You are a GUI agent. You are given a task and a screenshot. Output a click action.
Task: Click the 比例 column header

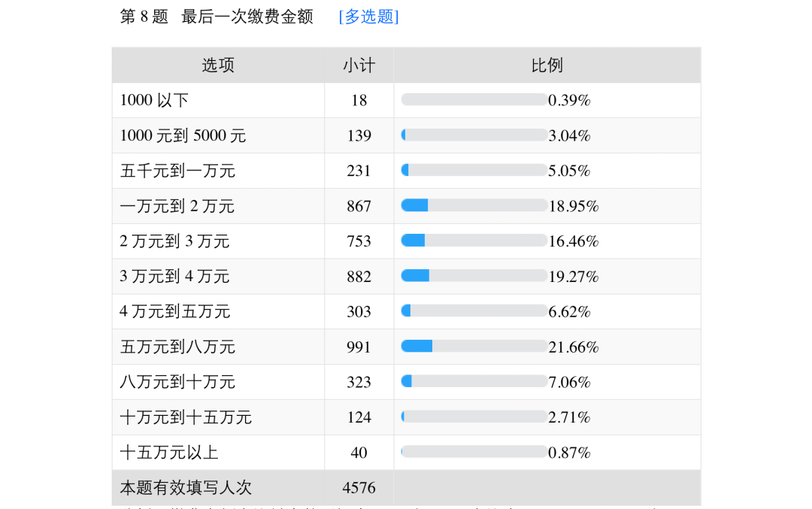[547, 65]
